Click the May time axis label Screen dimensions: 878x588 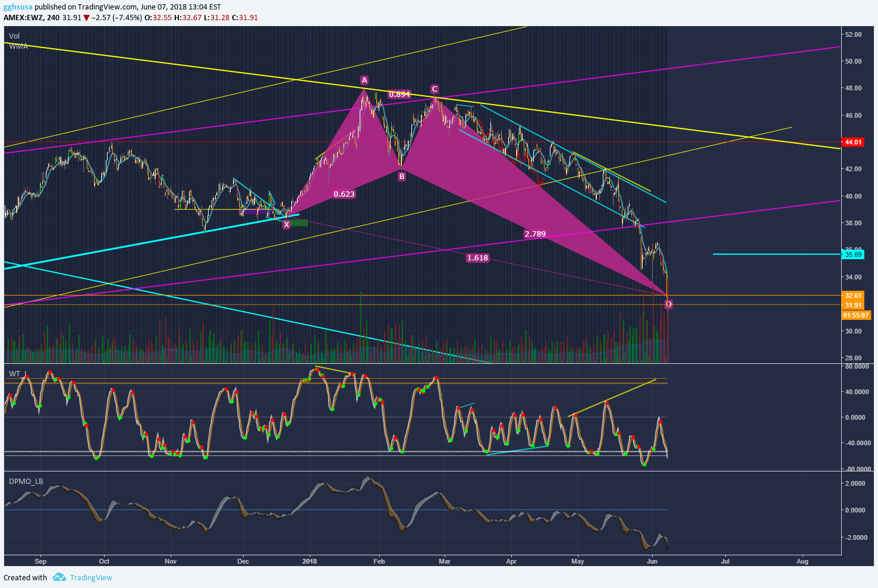click(x=578, y=561)
